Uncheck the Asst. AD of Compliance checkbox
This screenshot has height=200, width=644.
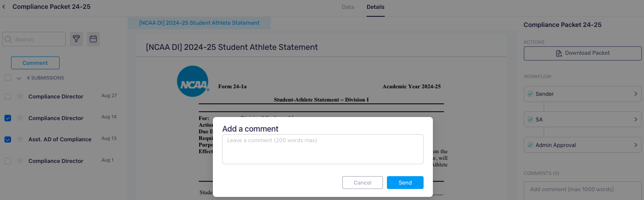click(x=8, y=140)
